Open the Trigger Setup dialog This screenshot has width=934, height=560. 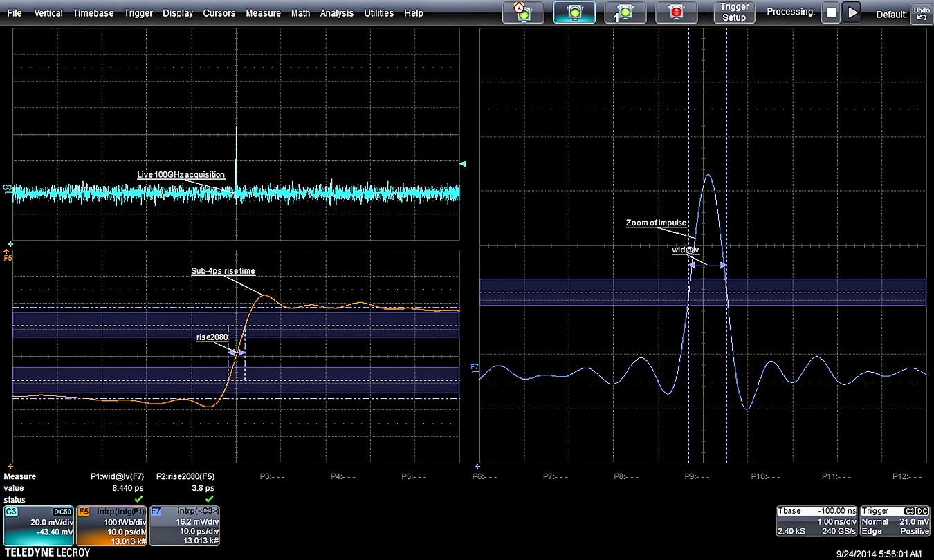(x=734, y=12)
